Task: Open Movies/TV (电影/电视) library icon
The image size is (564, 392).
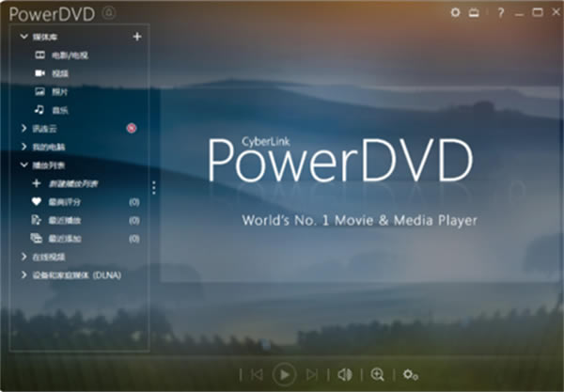Action: click(x=39, y=55)
